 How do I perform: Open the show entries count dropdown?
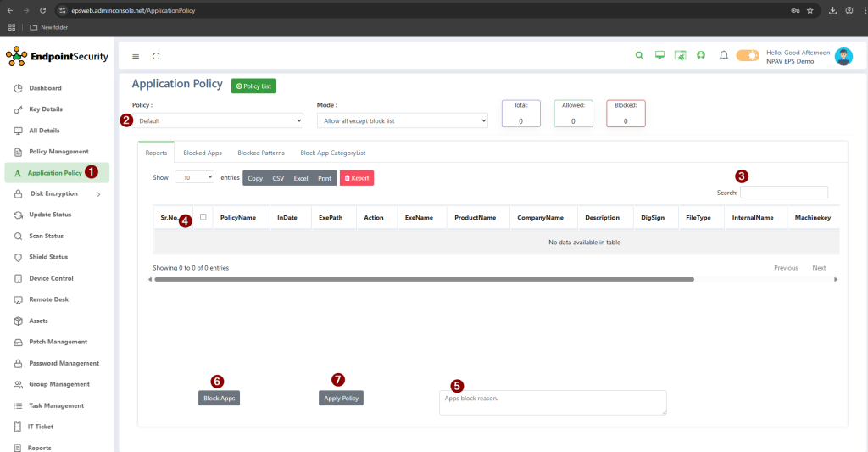195,178
